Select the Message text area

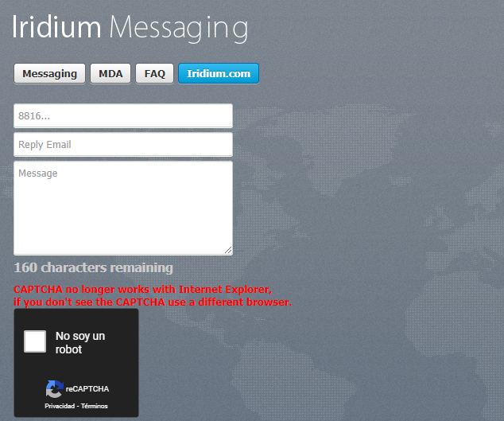(123, 207)
